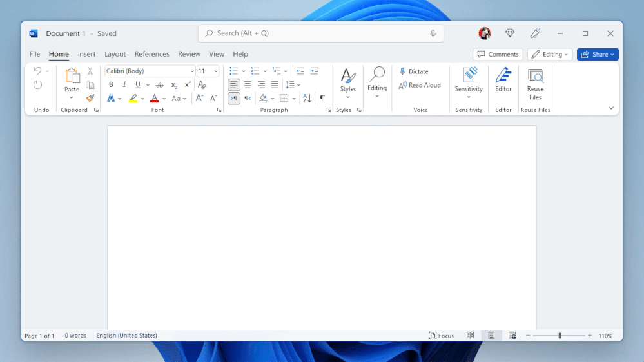
Task: Click the Microsoft premium diamond icon
Action: tap(510, 33)
